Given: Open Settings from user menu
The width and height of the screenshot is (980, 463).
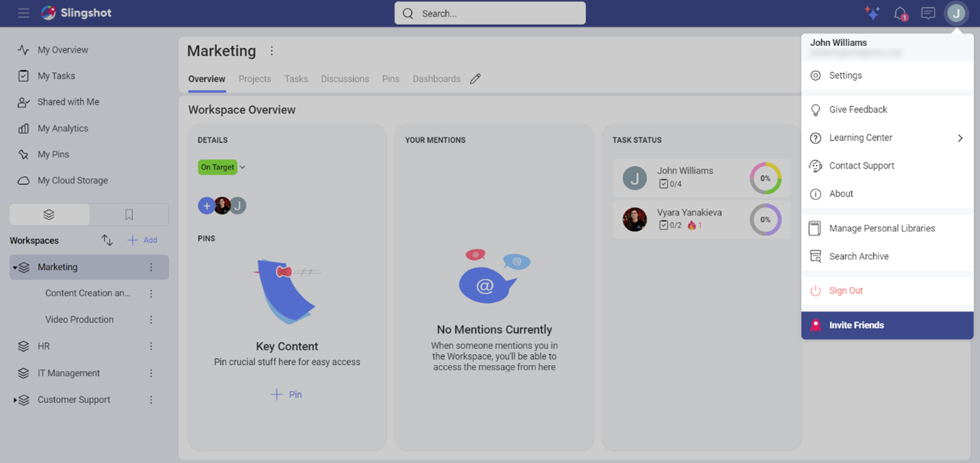Looking at the screenshot, I should tap(887, 75).
